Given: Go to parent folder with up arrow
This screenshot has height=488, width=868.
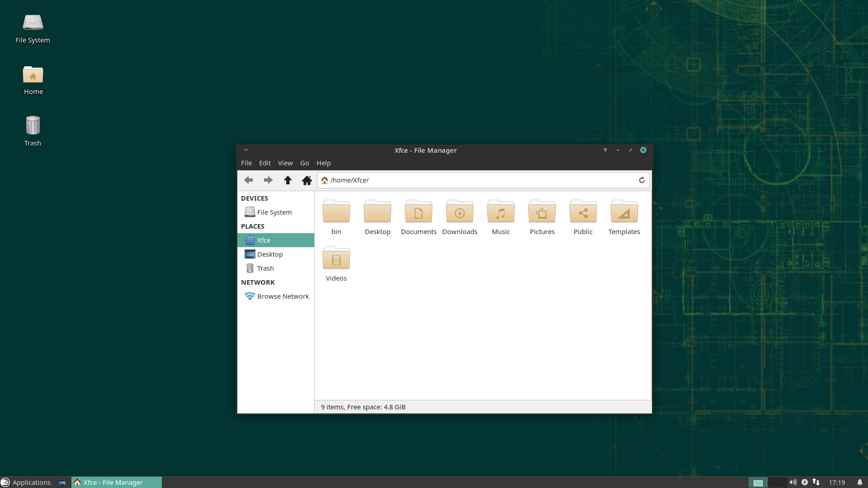Looking at the screenshot, I should point(288,180).
